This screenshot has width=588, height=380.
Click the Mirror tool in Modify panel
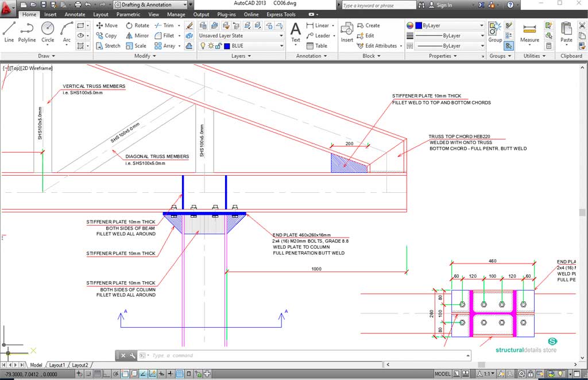[137, 36]
